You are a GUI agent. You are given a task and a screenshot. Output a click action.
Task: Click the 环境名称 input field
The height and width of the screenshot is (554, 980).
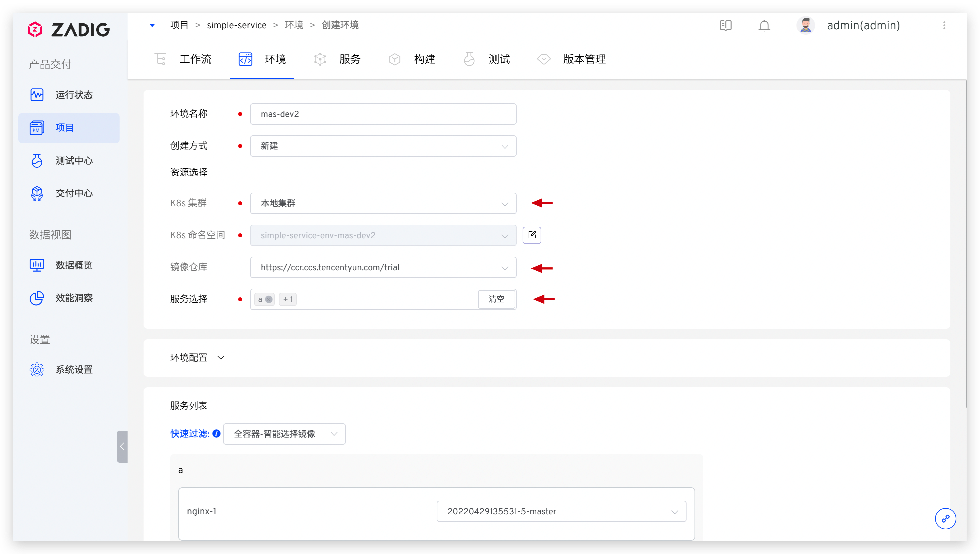[x=383, y=114]
